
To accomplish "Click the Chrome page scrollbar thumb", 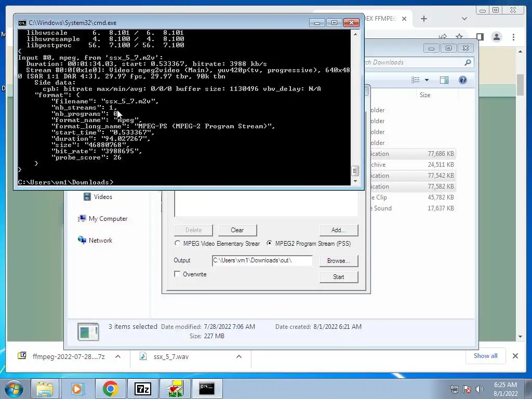I will click(x=521, y=85).
